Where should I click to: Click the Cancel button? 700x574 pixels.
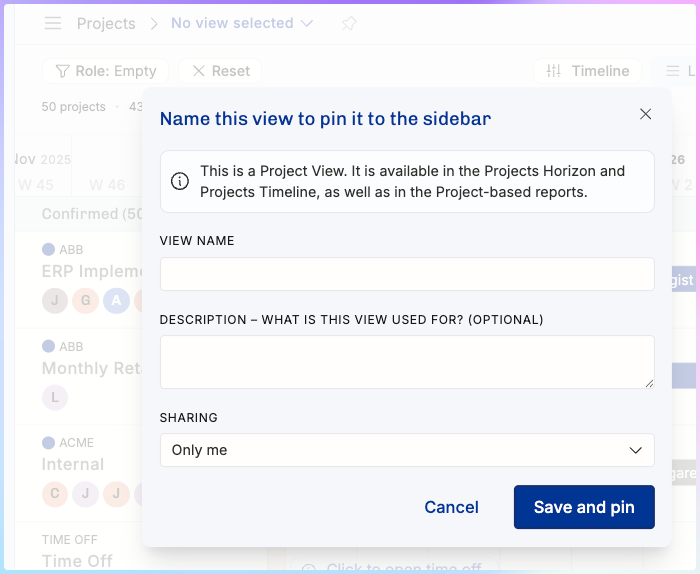point(451,507)
